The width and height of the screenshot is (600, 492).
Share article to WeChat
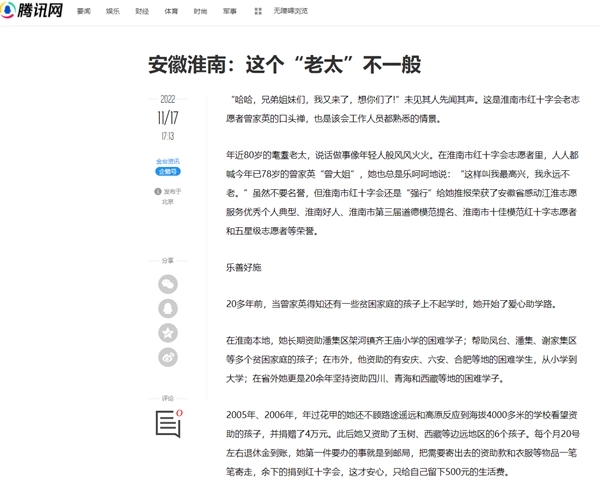168,284
